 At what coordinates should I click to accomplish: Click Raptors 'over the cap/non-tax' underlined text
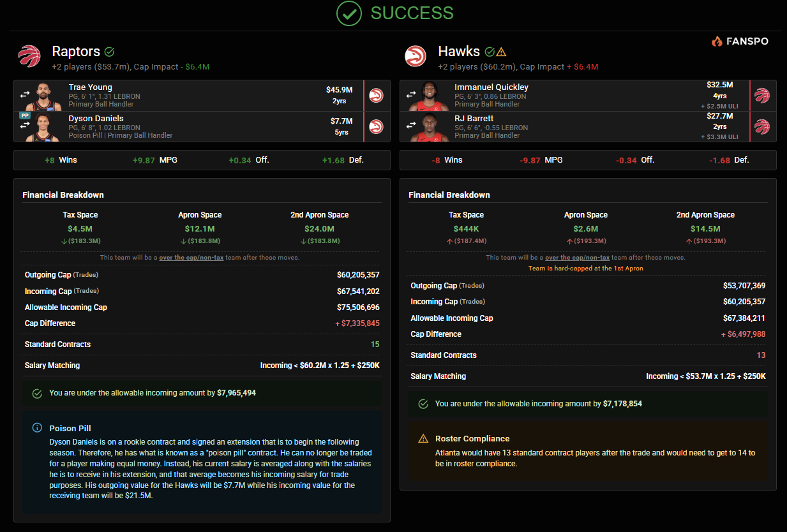[191, 258]
